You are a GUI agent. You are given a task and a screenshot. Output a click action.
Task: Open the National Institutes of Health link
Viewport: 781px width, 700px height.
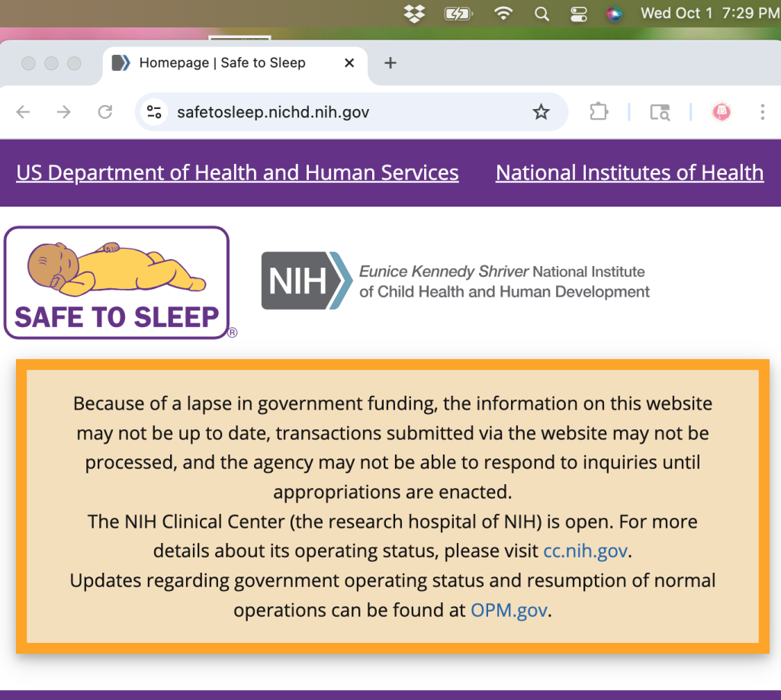[x=629, y=172]
